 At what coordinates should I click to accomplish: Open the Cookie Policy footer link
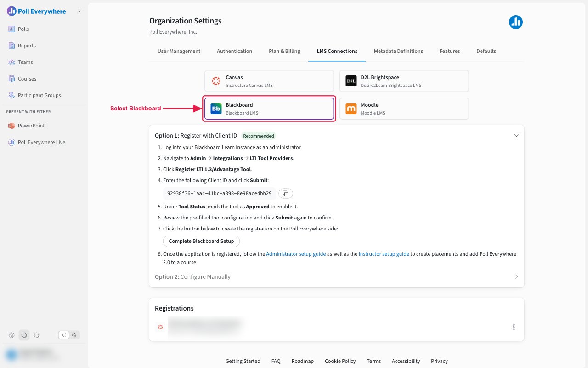coord(340,361)
